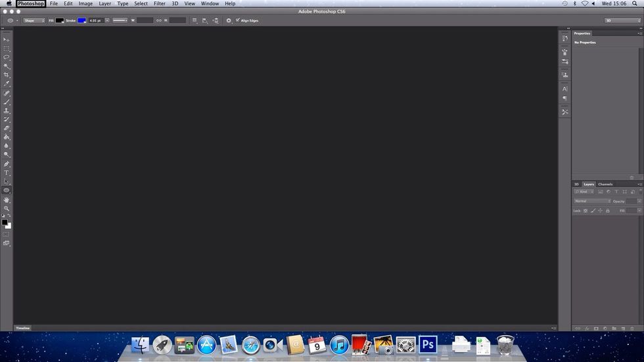Select the Paint Bucket tool

6,137
